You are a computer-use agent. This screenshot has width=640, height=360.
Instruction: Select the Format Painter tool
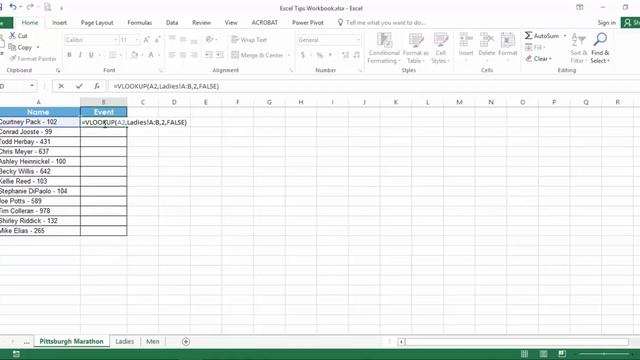point(33,59)
